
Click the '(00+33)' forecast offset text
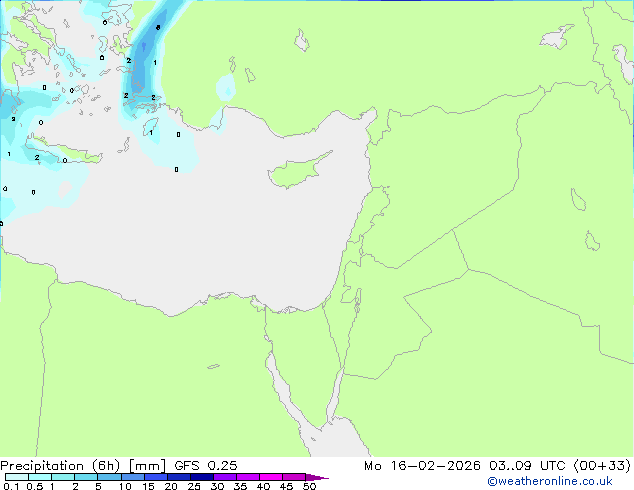[602, 466]
